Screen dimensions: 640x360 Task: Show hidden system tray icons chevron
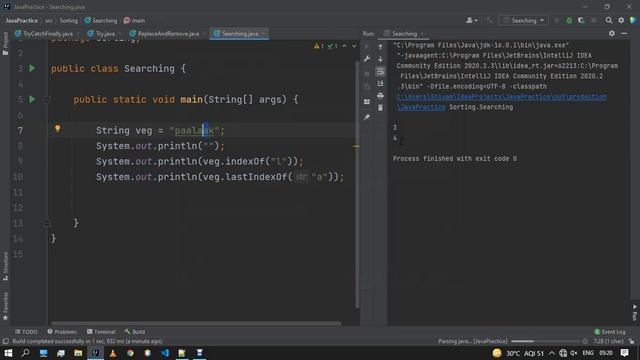coord(552,353)
